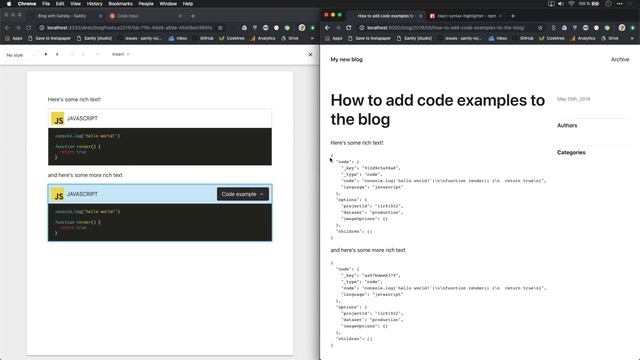Open a new tab in left Chrome window
640x360 pixels.
pyautogui.click(x=193, y=16)
